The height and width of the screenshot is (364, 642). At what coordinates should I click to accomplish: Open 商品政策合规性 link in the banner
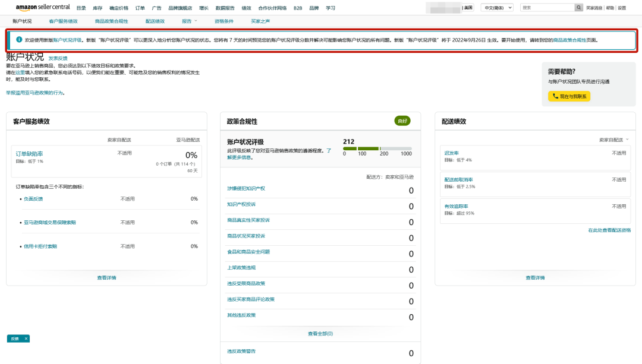[x=569, y=40]
